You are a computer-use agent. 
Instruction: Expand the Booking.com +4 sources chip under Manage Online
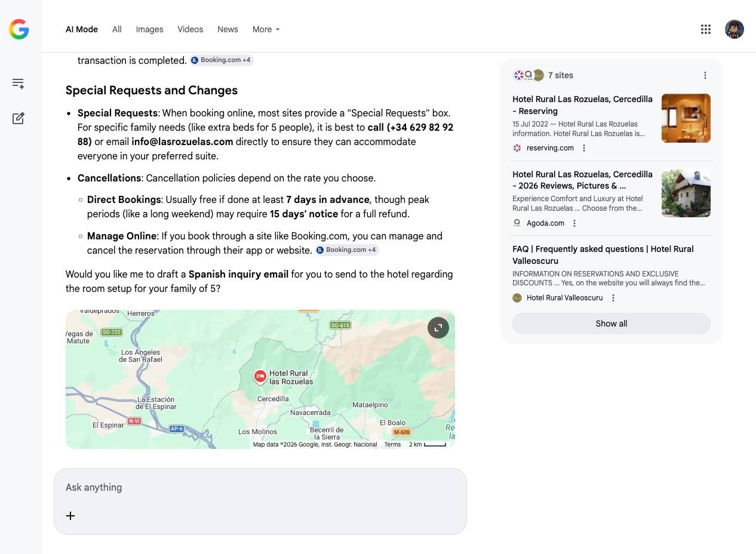[x=347, y=250]
